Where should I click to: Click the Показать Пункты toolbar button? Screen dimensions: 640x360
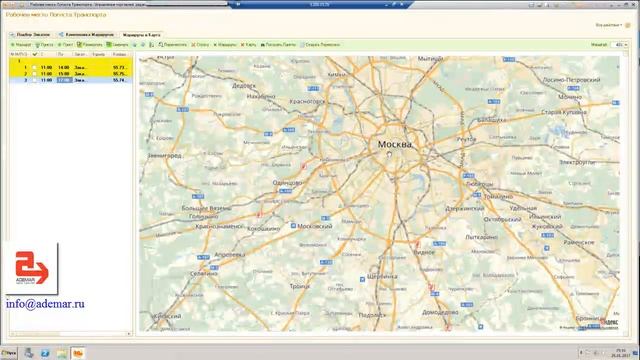pos(278,44)
